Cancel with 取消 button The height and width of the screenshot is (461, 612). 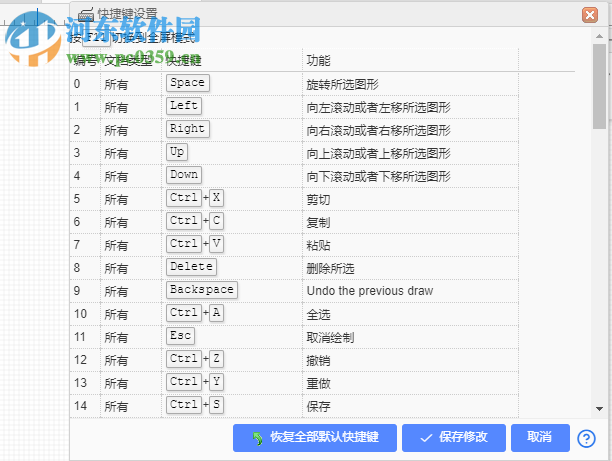coord(540,438)
